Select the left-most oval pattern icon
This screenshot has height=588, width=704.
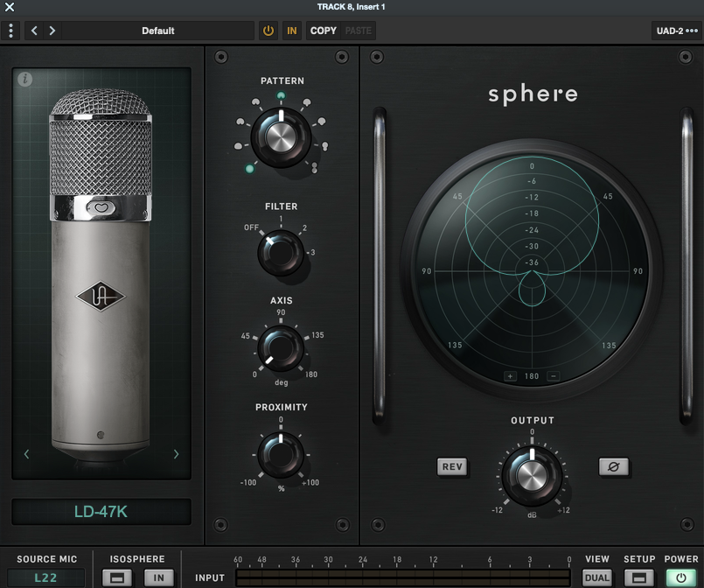click(239, 146)
